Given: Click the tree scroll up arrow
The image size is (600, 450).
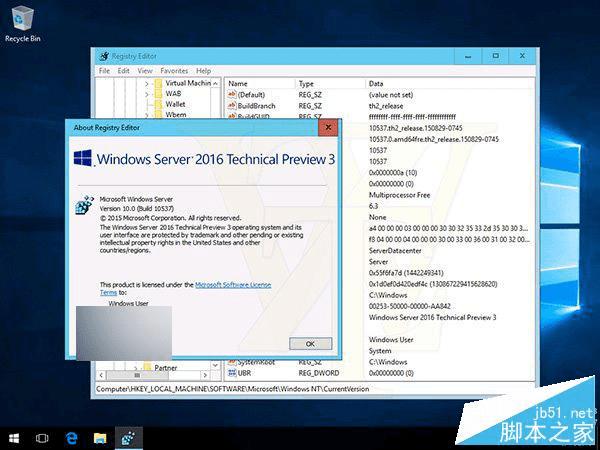Looking at the screenshot, I should (x=215, y=83).
